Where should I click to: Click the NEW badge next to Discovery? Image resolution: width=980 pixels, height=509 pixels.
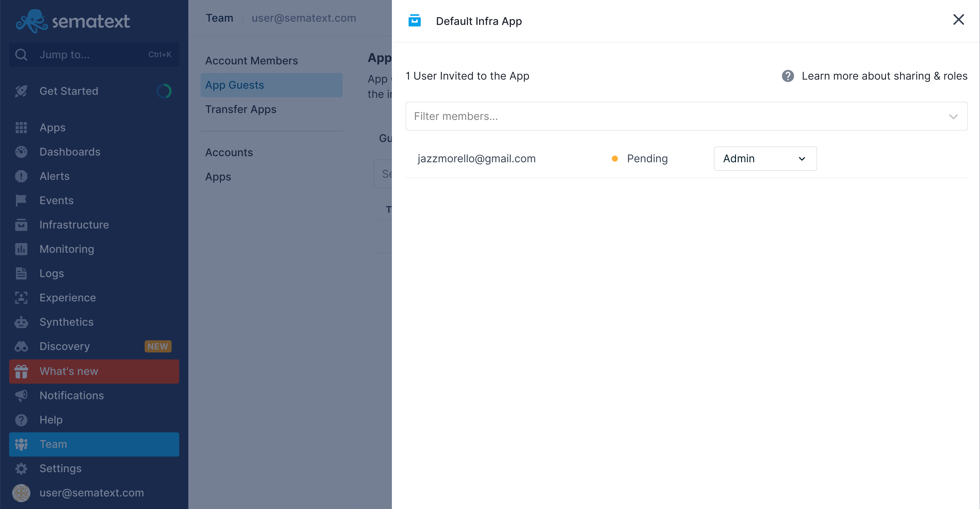(158, 347)
